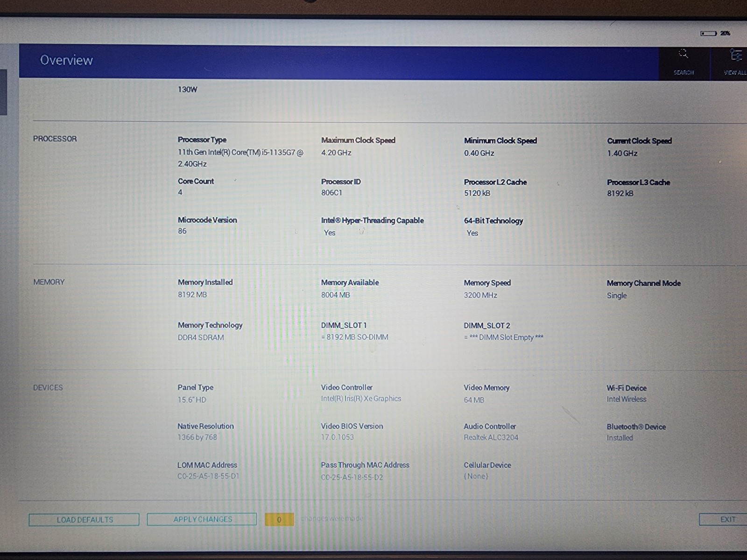Select the 15.6" HD panel type
The image size is (747, 560).
[192, 399]
